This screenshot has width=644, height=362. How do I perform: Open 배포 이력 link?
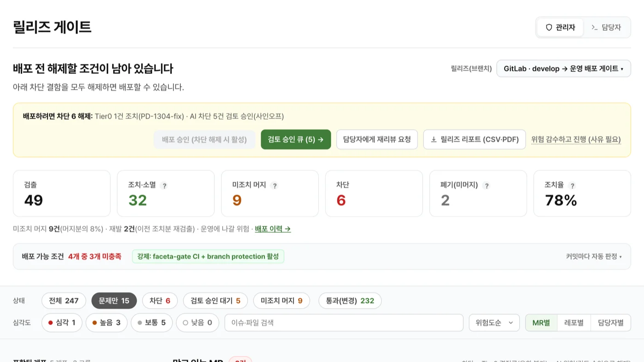[x=273, y=229]
